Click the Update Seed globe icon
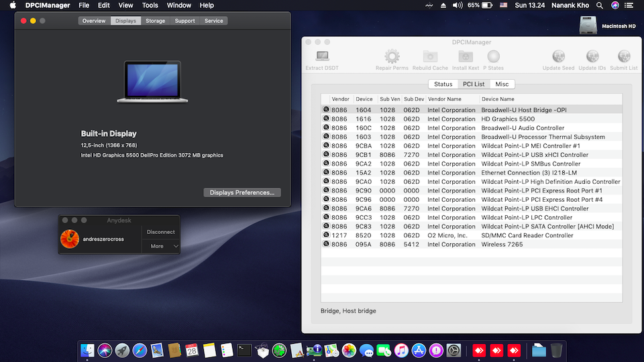The height and width of the screenshot is (362, 644). [558, 56]
